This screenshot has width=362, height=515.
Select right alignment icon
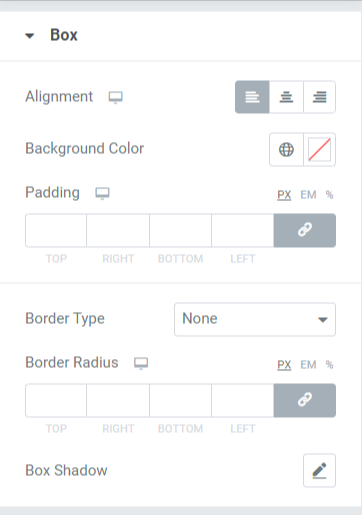[x=319, y=97]
